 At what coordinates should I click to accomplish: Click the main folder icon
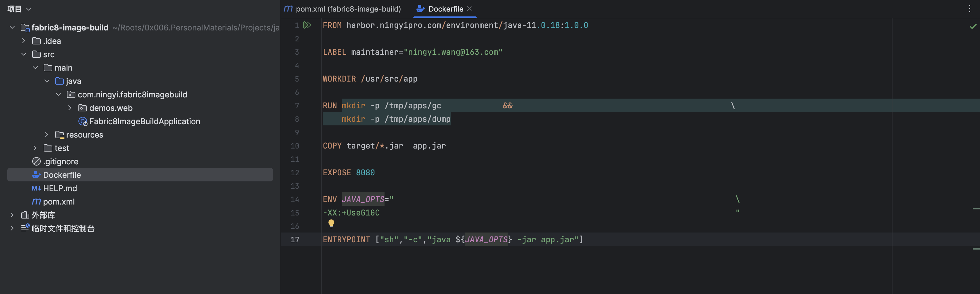[48, 67]
